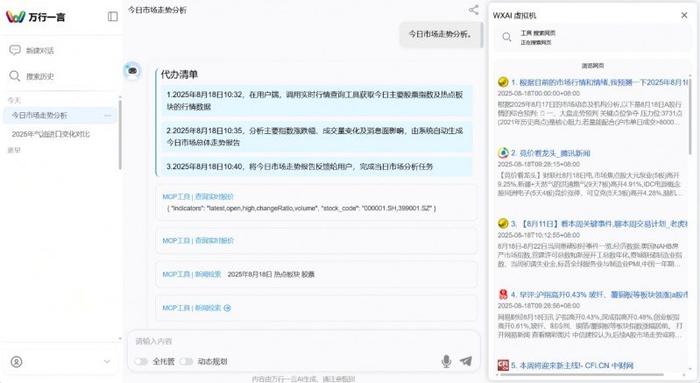Toggle the 动态规划 switch

(x=186, y=361)
